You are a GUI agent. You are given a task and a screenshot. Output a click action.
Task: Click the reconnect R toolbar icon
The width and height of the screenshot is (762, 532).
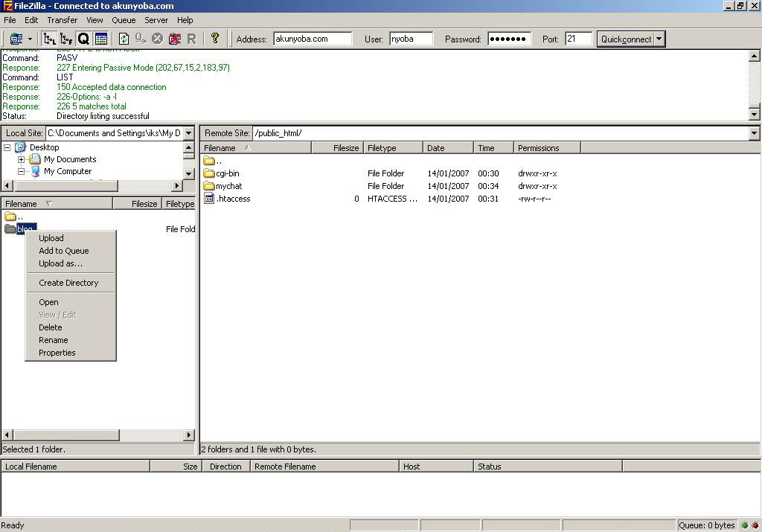coord(191,39)
